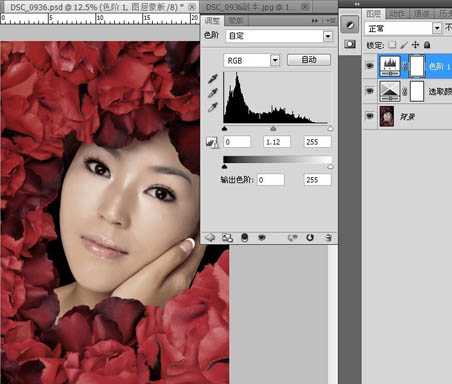Viewport: 452px width, 384px height.
Task: Click the clip to layer icon in adjustments footer
Action: (245, 238)
